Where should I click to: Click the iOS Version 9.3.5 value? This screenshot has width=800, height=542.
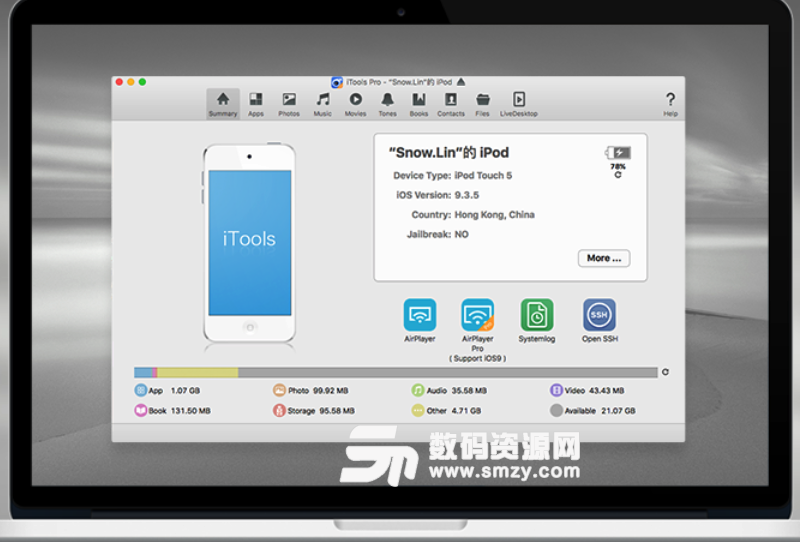[467, 195]
